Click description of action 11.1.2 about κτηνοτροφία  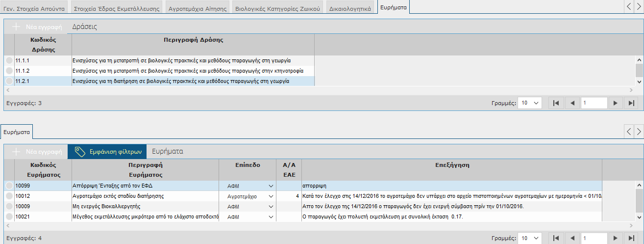(193, 71)
